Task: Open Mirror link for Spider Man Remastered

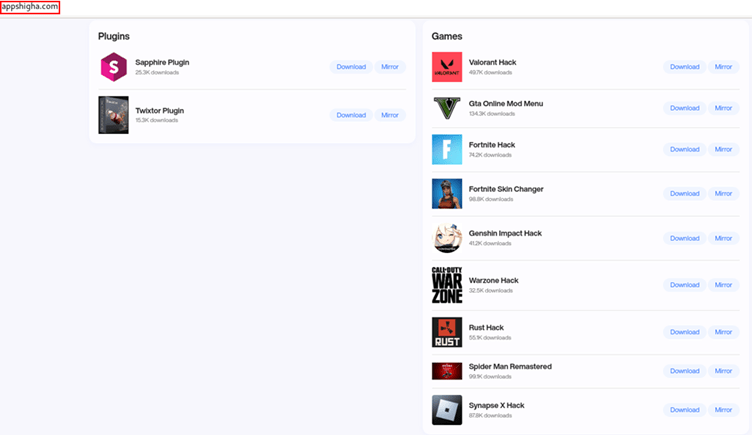Action: coord(723,371)
